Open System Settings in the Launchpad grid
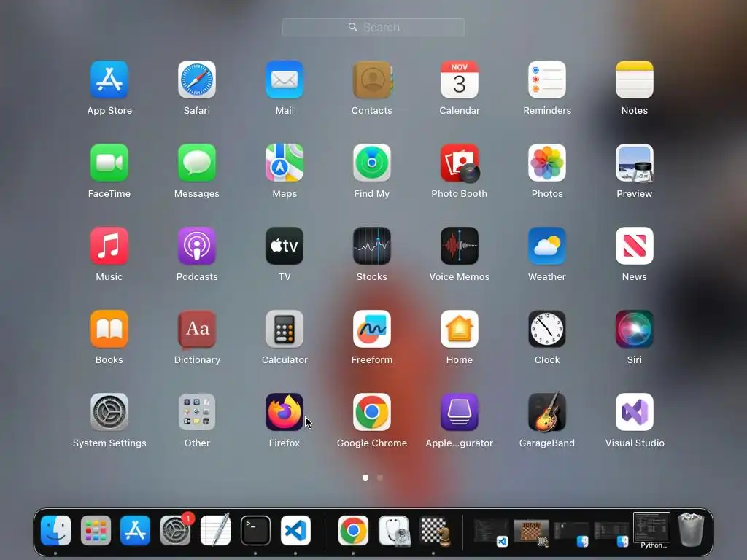Viewport: 747px width, 560px height. tap(109, 412)
